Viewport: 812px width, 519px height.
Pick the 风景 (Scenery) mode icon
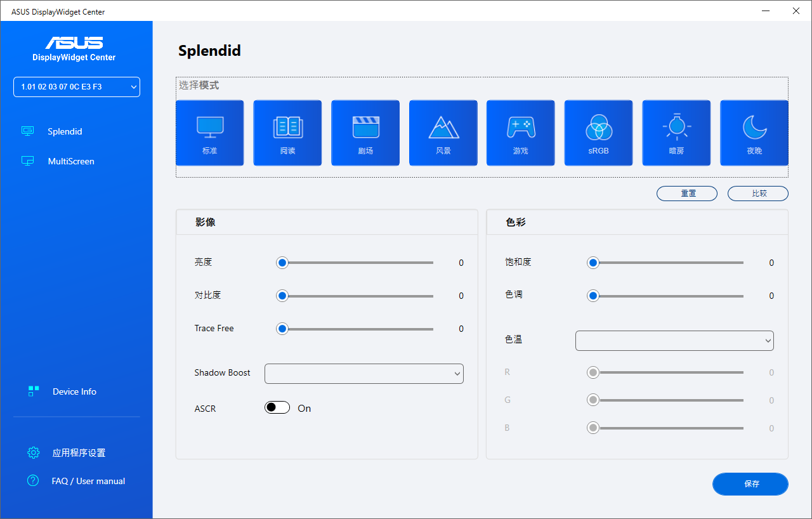tap(443, 133)
